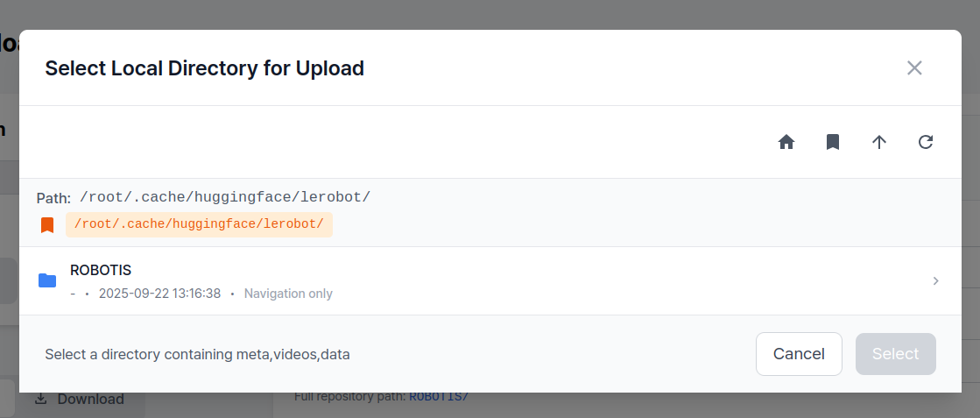Expand ROBOTIS folder using its right chevron
The height and width of the screenshot is (418, 980).
click(x=935, y=280)
